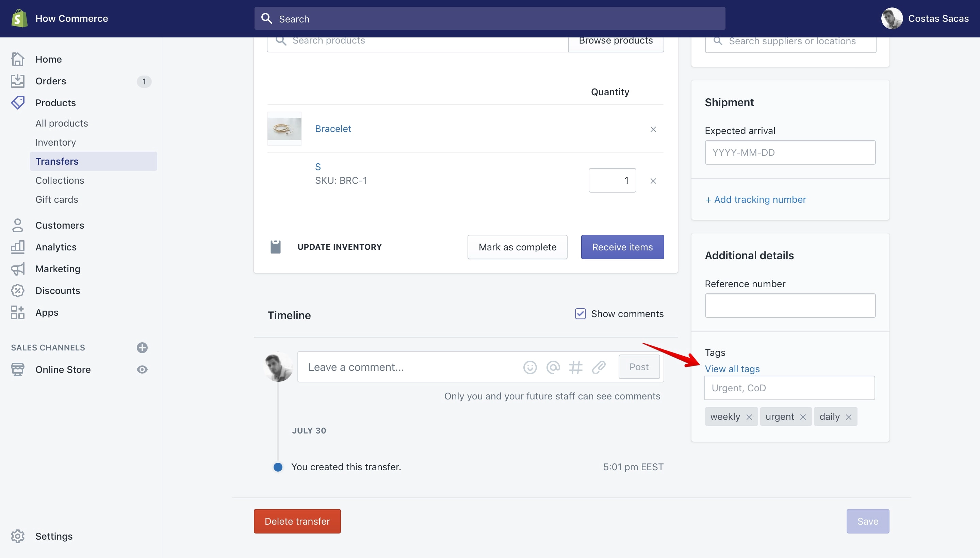980x558 pixels.
Task: Click Add tracking number link
Action: pos(755,200)
